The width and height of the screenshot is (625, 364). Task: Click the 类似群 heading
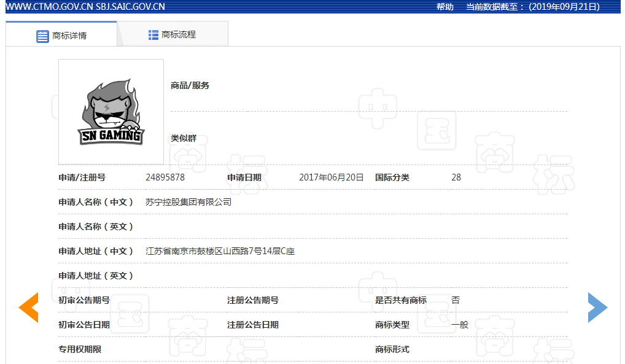click(184, 138)
